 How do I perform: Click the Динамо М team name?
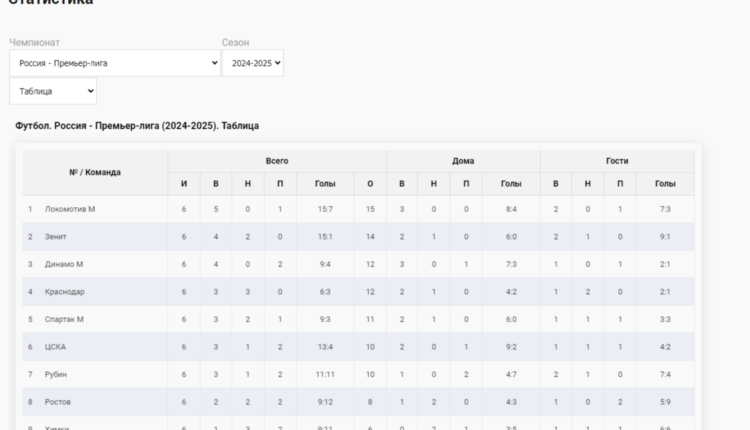[64, 264]
